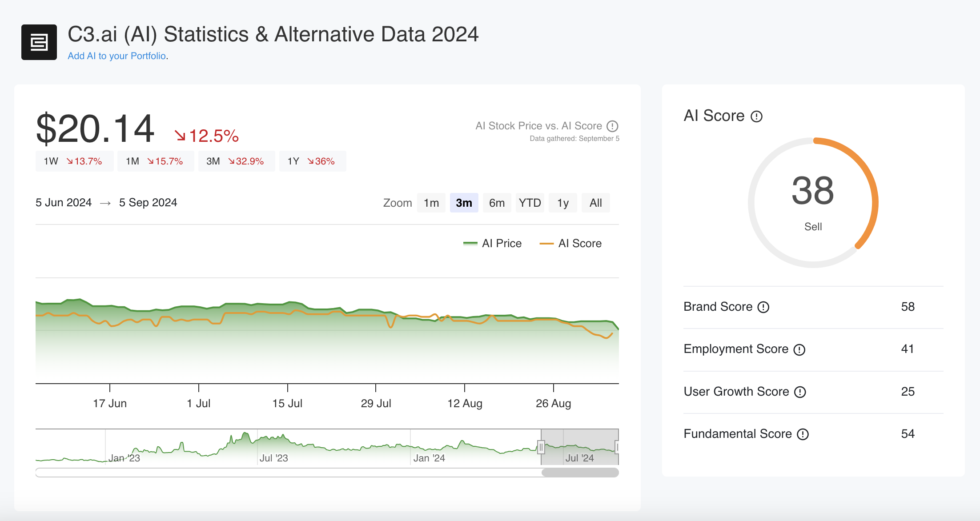Click the 1M 15.7% change badge

coord(156,161)
